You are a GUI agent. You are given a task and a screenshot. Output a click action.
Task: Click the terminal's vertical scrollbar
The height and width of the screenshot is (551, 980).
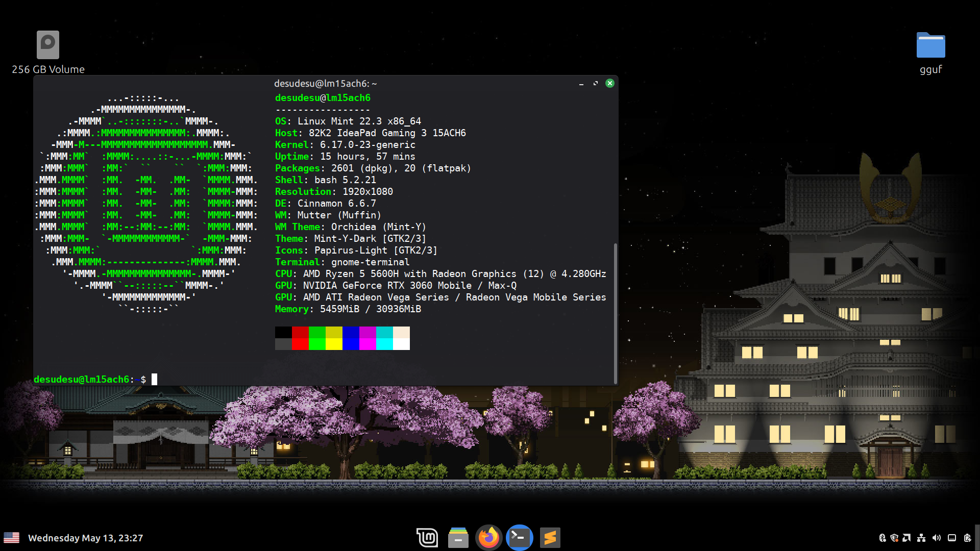[616, 313]
